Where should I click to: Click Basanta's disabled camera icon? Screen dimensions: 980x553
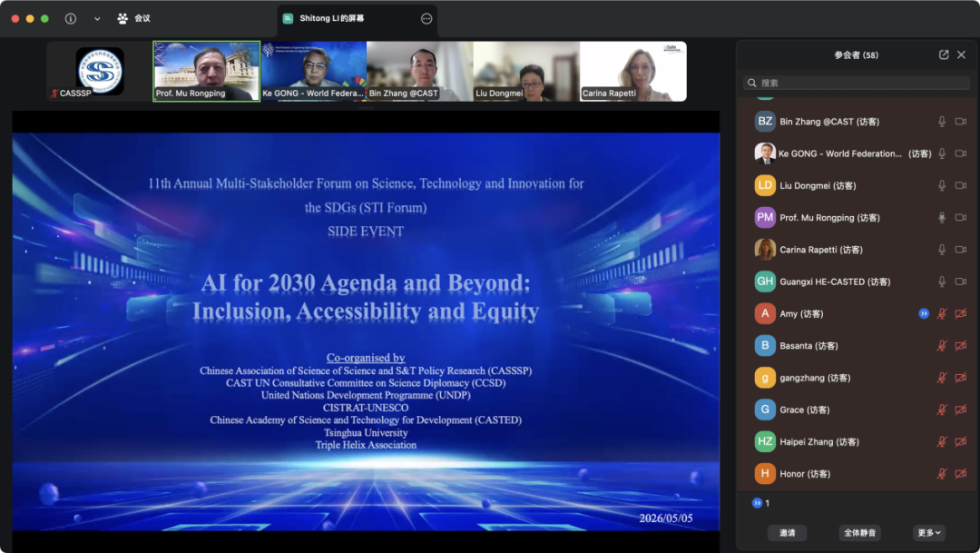pyautogui.click(x=961, y=345)
